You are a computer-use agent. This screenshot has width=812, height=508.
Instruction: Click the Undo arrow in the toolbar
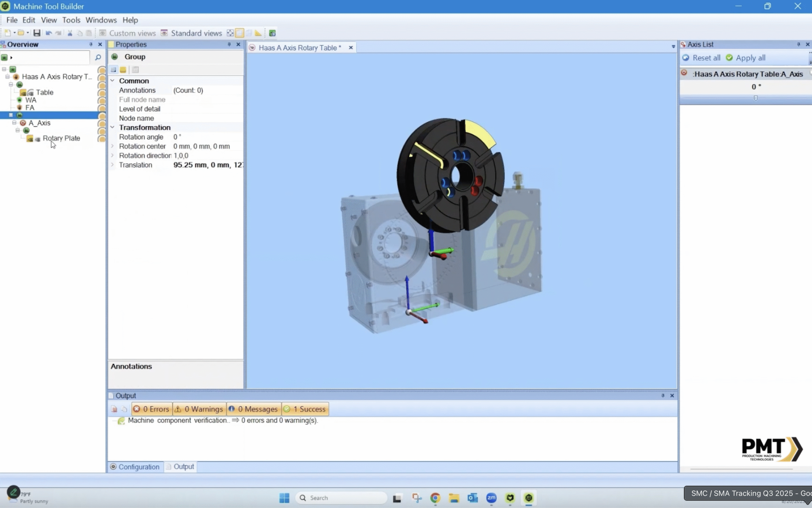pyautogui.click(x=49, y=33)
